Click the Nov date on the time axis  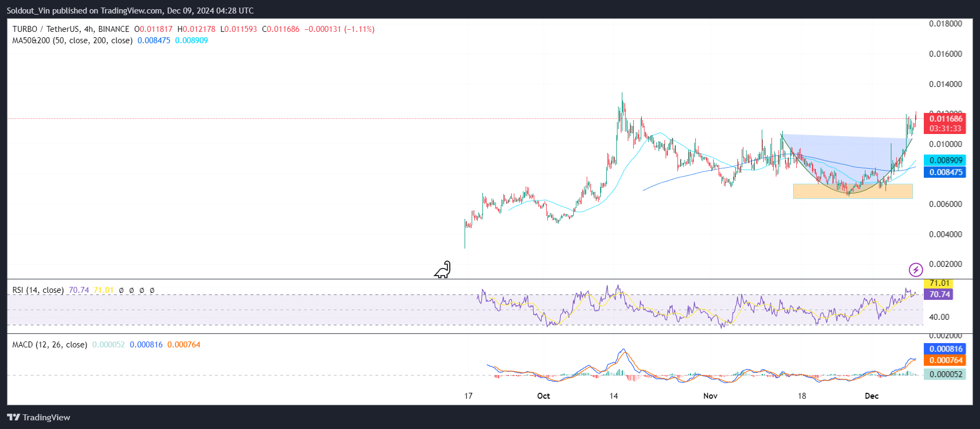[710, 396]
